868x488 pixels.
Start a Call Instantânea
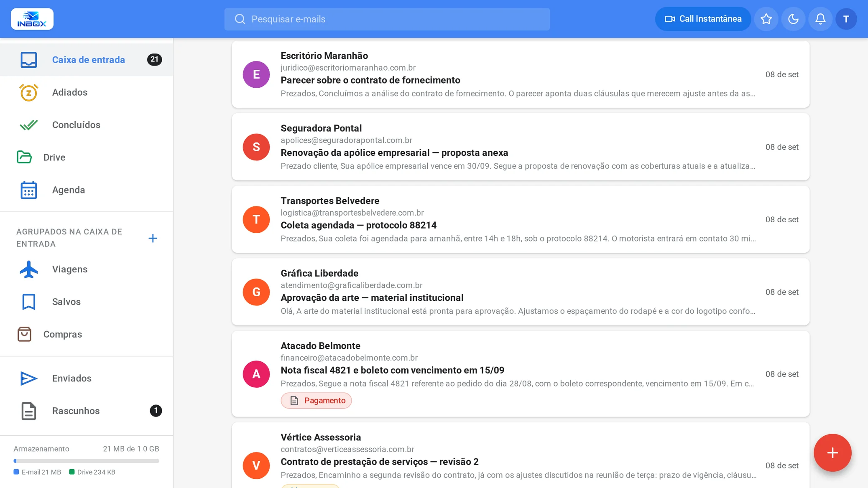[703, 19]
